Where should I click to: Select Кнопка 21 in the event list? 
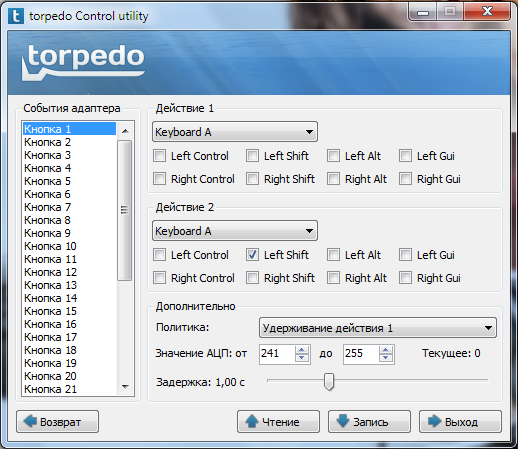pyautogui.click(x=70, y=389)
